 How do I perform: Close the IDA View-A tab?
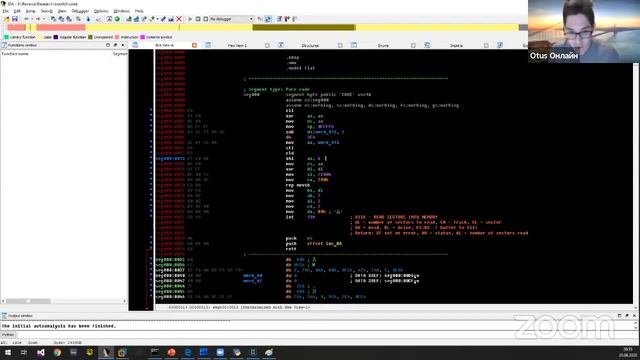pos(194,45)
